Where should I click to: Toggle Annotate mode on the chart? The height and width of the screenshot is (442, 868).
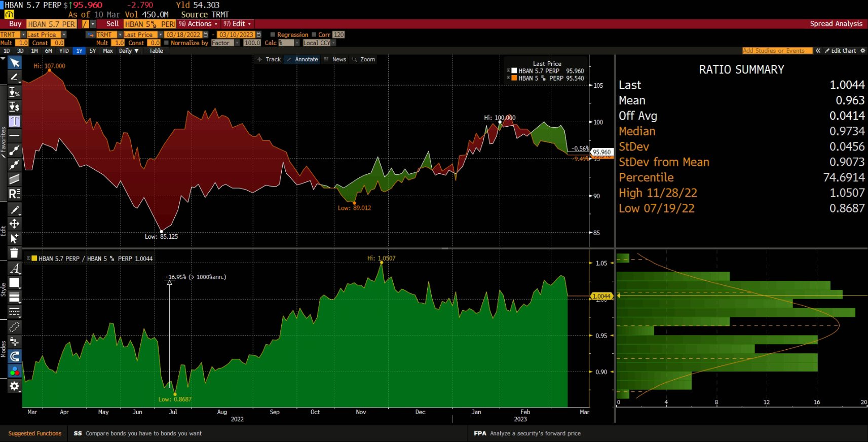pyautogui.click(x=303, y=59)
